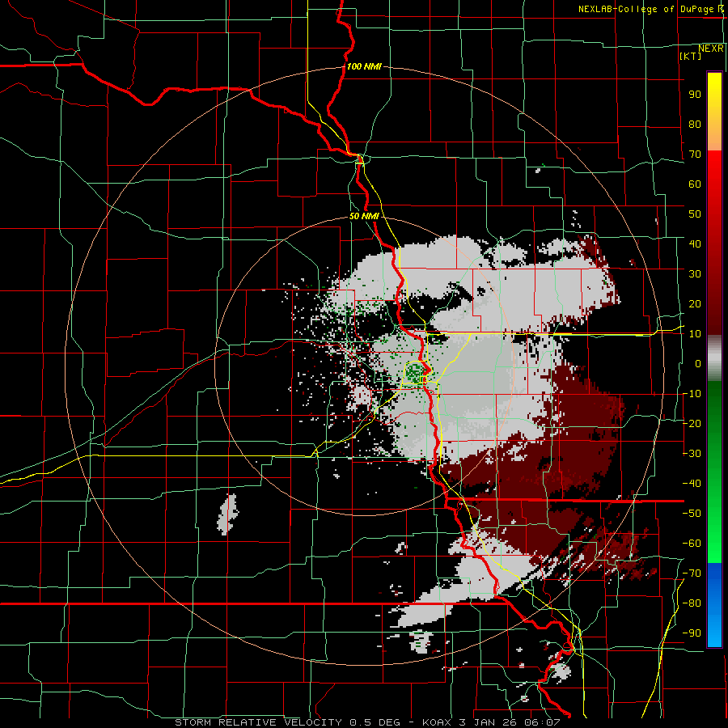The height and width of the screenshot is (728, 728).
Task: Click the yellow highway loop at the radar center
Action: (417, 372)
